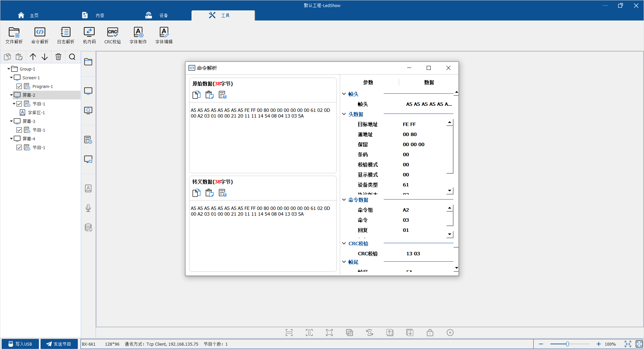Select the 目标地址 FE FF value
The image size is (644, 350).
pyautogui.click(x=409, y=124)
